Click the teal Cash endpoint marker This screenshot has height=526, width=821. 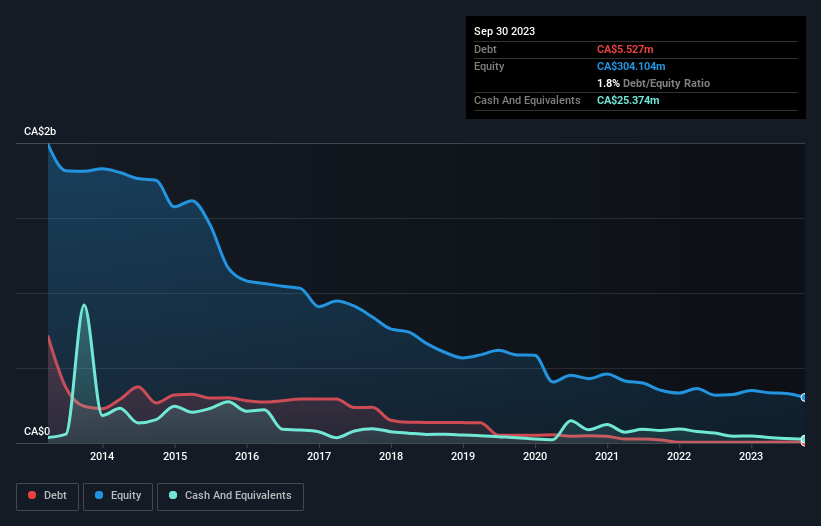(804, 439)
